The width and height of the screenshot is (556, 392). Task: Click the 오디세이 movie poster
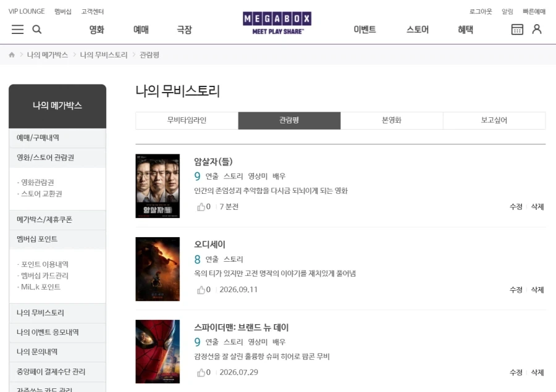[158, 269]
